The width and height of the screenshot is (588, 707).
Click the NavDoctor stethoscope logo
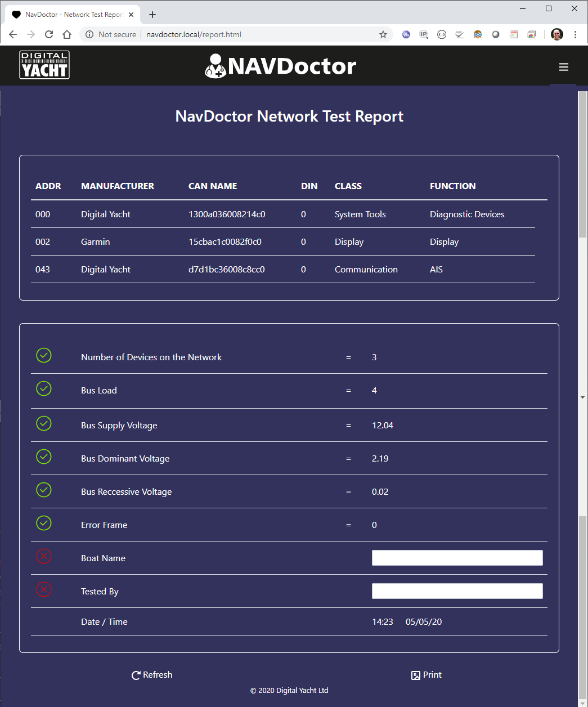tap(216, 65)
